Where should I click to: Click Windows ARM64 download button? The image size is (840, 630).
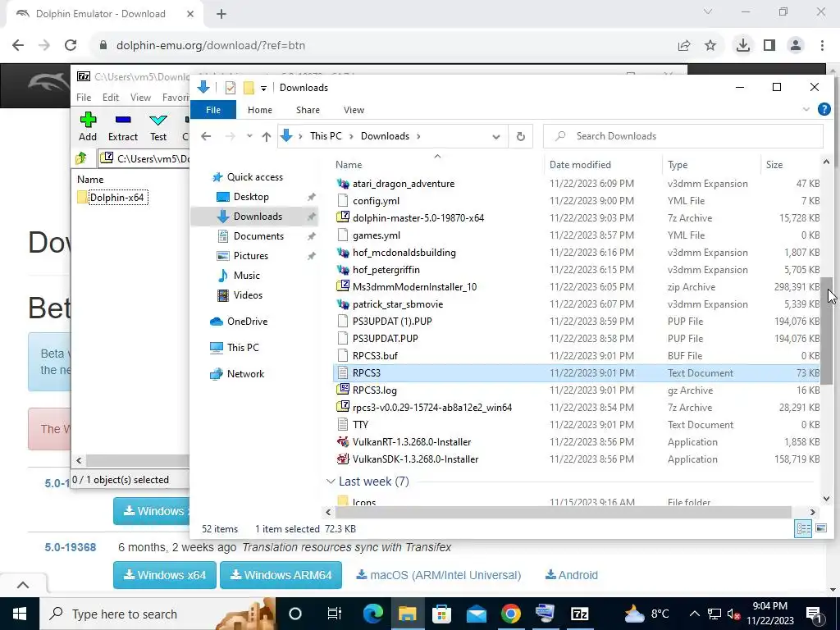281,575
